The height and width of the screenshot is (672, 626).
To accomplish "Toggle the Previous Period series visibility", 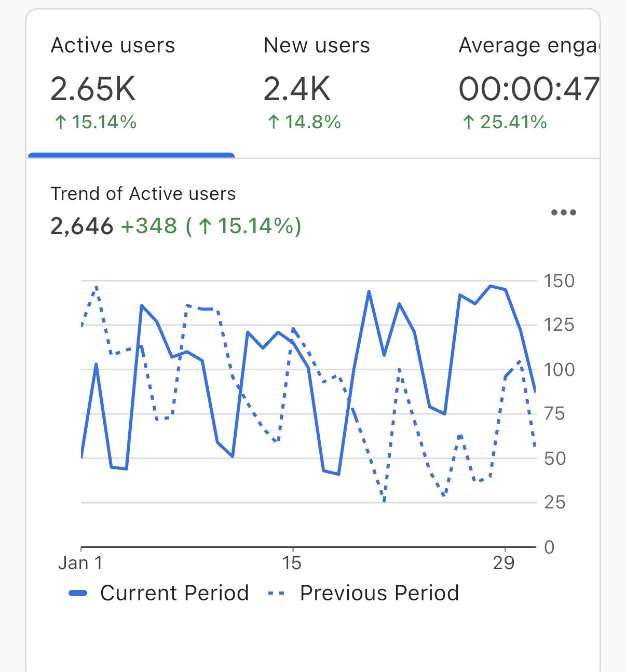I will (x=378, y=592).
